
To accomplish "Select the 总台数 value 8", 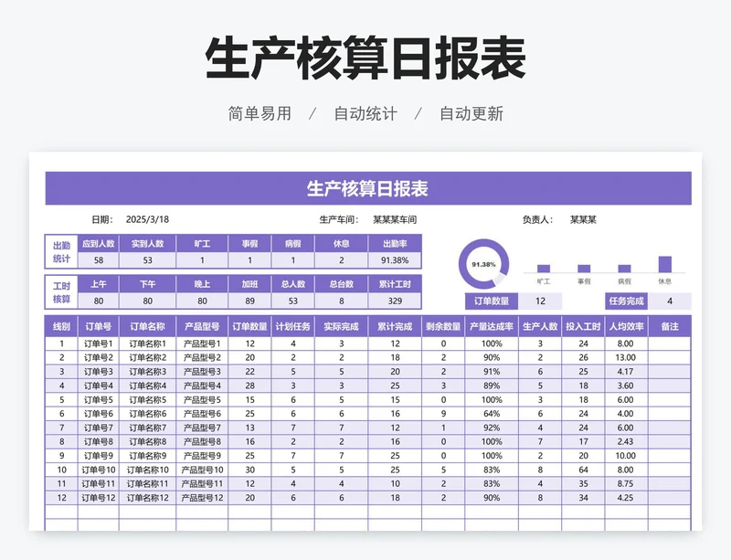I will [x=341, y=301].
